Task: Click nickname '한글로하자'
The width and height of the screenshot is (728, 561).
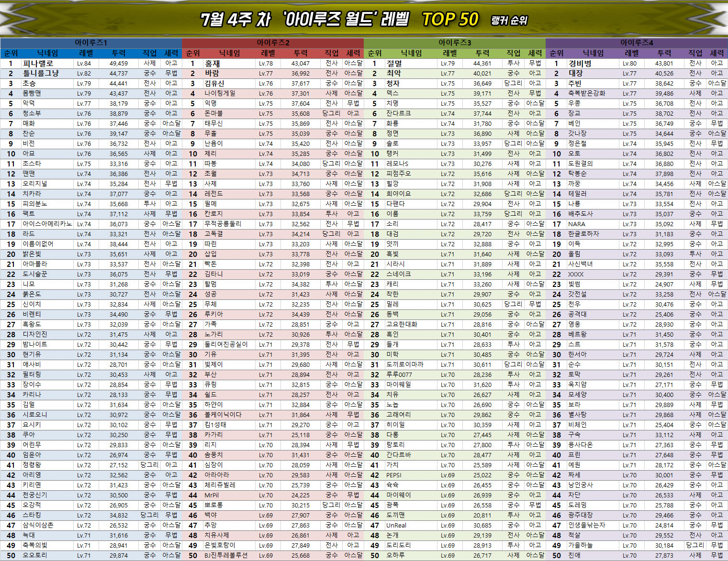Action: pos(584,234)
